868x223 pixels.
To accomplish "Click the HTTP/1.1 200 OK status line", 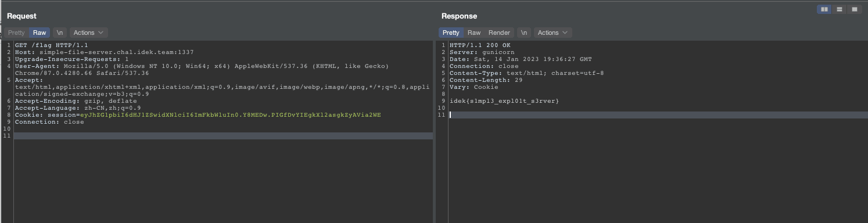I will tap(480, 45).
